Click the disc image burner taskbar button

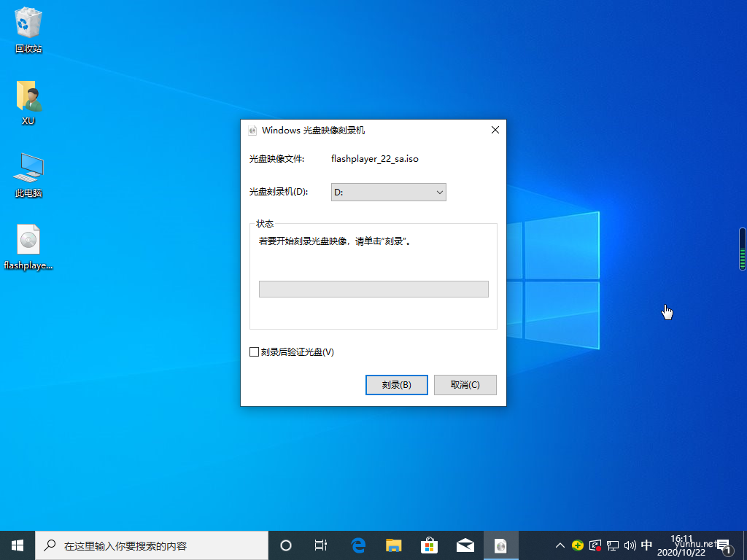500,545
